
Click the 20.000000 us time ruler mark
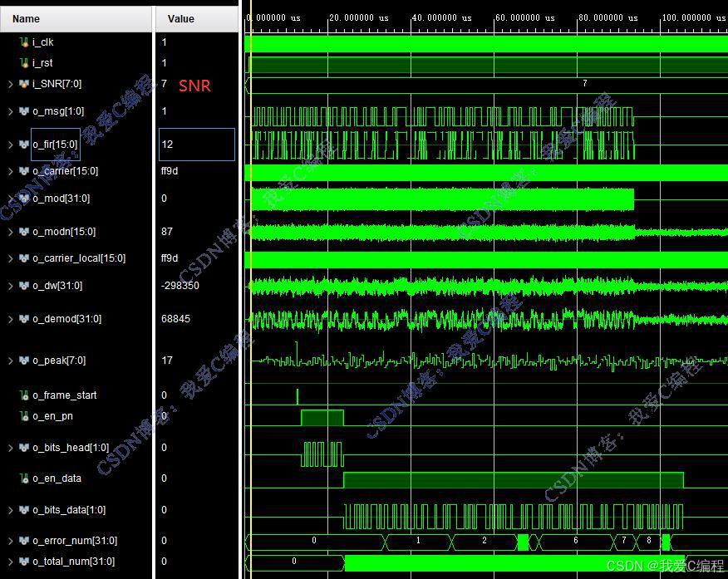tap(358, 18)
